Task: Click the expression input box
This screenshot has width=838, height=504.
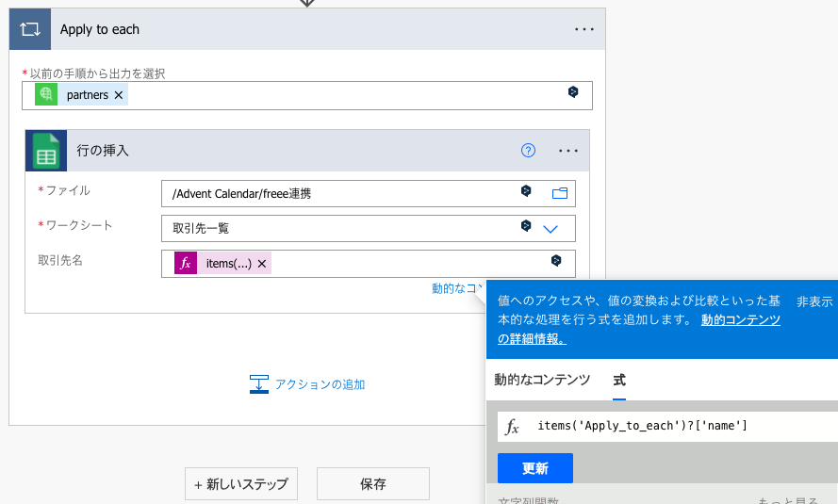Action: pyautogui.click(x=667, y=426)
